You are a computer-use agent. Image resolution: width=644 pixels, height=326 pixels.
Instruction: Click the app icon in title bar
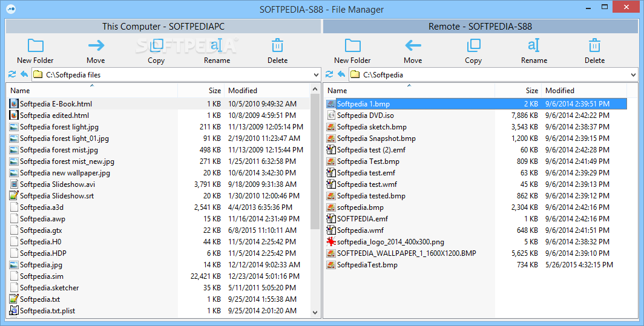tap(11, 8)
